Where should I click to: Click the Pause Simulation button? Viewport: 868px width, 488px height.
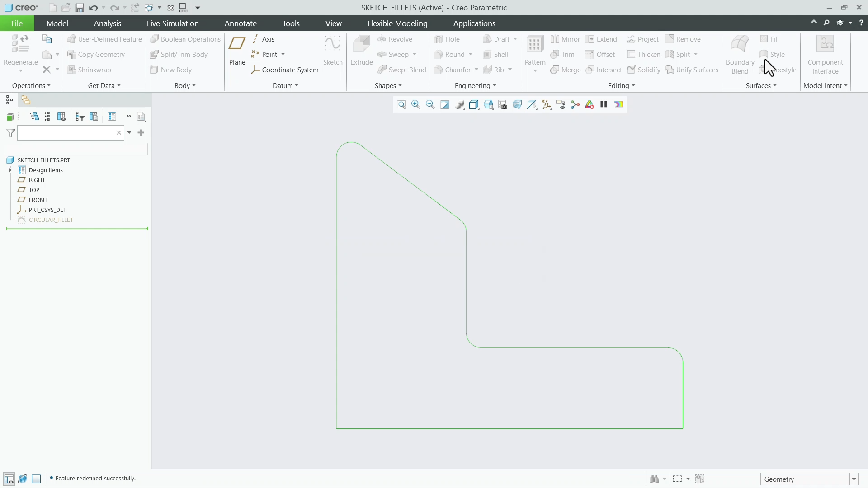[604, 104]
